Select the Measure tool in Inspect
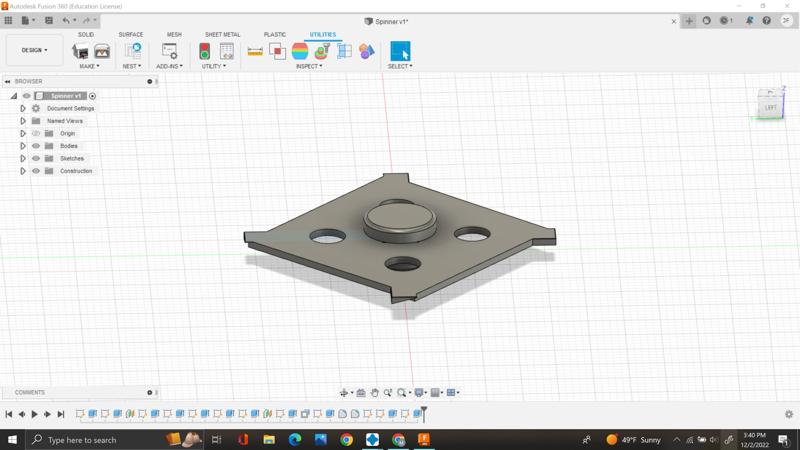The image size is (800, 450). (255, 51)
